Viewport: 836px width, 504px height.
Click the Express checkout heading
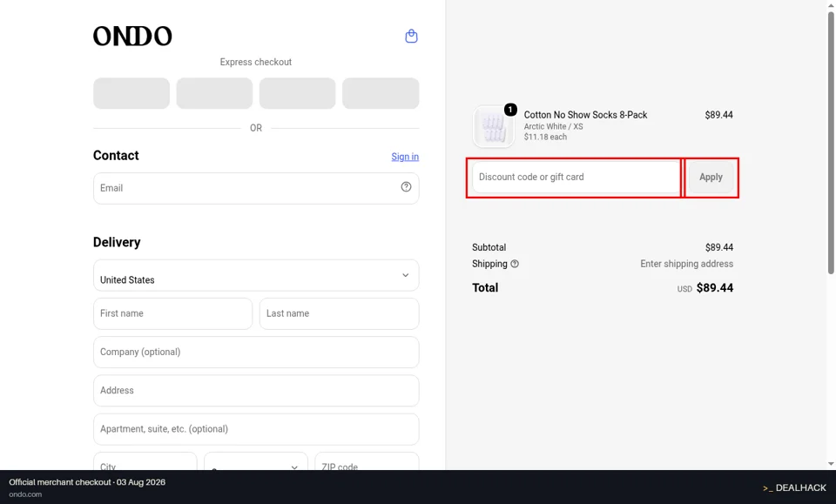click(256, 62)
